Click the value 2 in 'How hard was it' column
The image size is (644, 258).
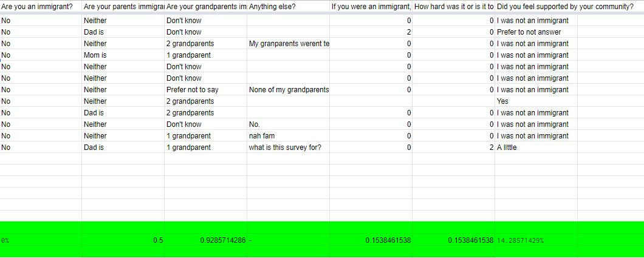(x=453, y=148)
